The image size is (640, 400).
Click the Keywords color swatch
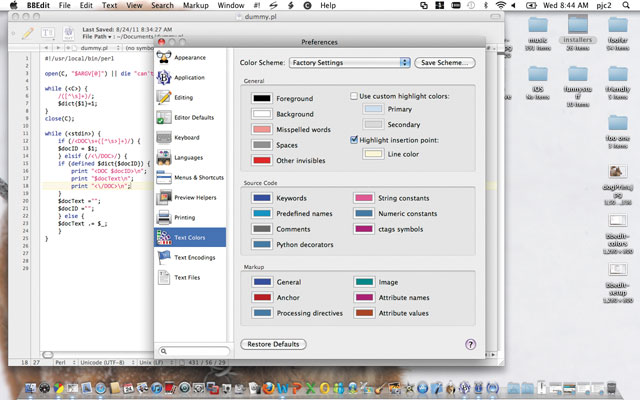[262, 198]
